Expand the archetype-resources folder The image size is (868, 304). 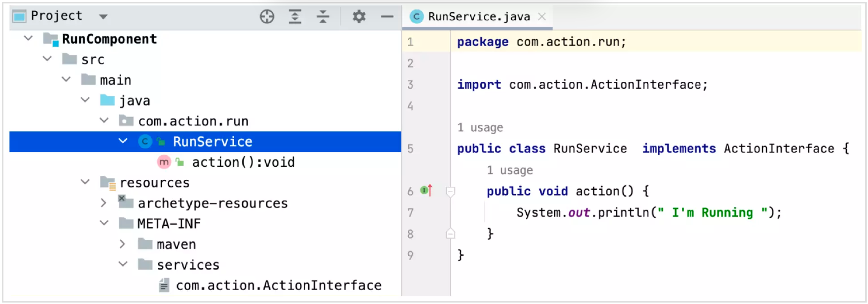tap(104, 203)
